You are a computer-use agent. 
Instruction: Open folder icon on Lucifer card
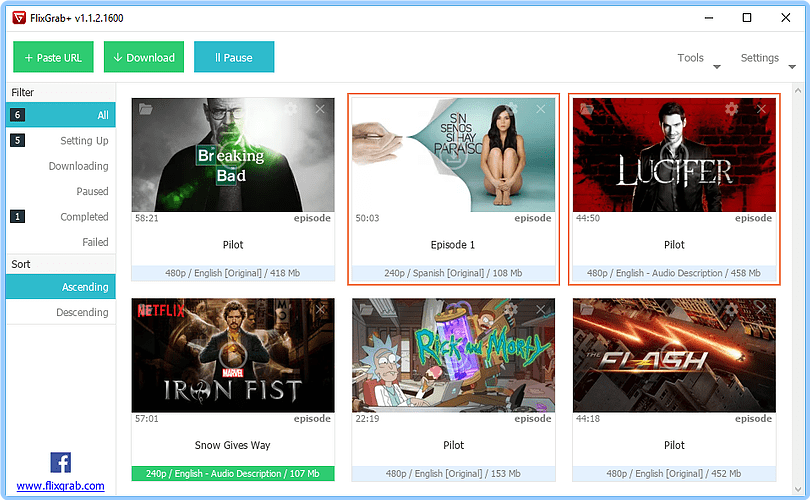pyautogui.click(x=587, y=109)
